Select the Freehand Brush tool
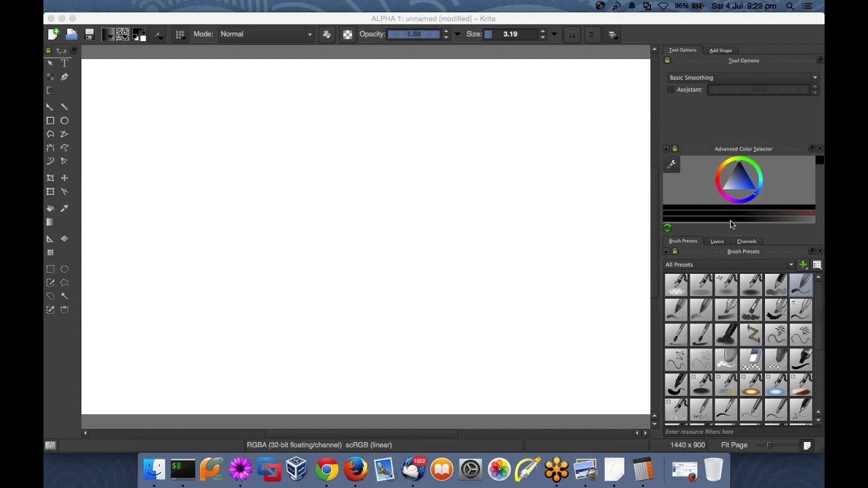 pyautogui.click(x=50, y=107)
